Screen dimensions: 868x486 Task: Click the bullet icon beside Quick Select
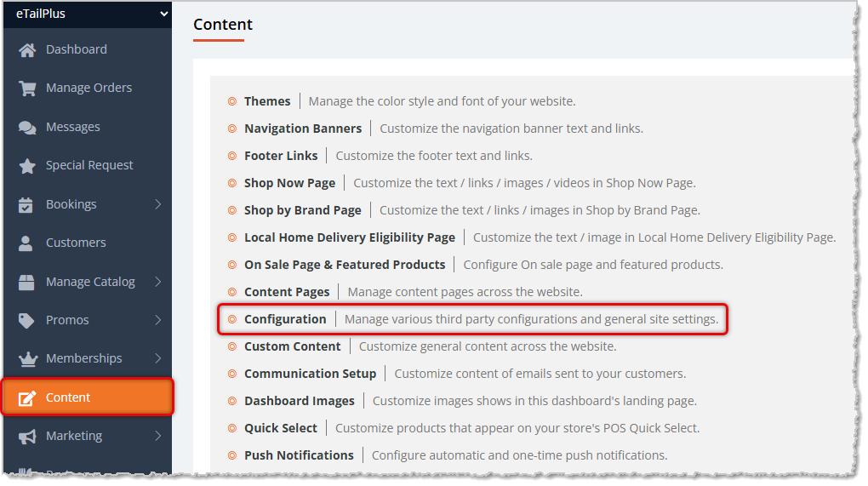coord(232,428)
